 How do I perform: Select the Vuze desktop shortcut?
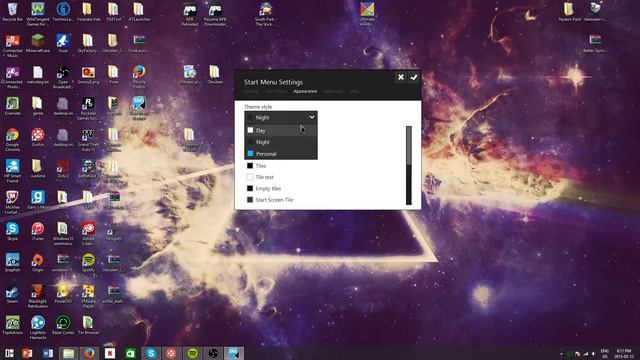(63, 43)
